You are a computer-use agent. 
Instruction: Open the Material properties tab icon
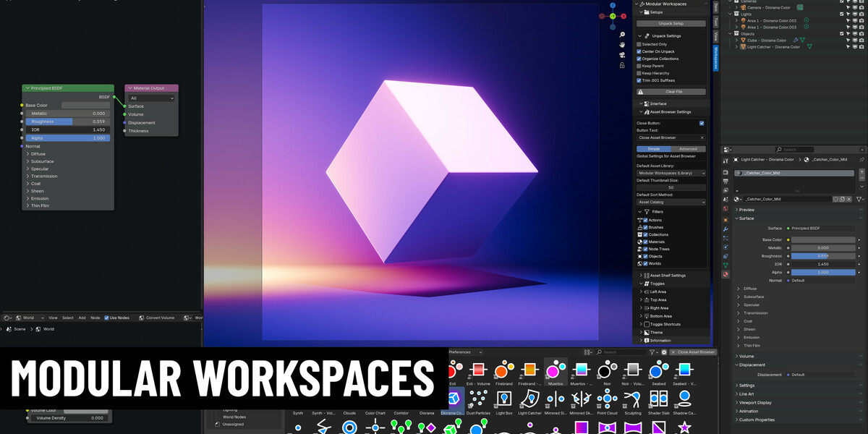click(726, 274)
